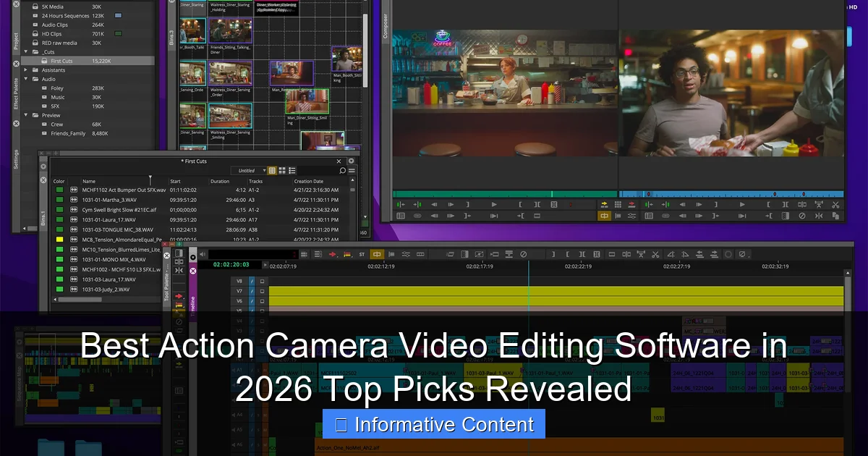
Task: Click the timecode field showing 02:02:20:03
Action: click(231, 266)
